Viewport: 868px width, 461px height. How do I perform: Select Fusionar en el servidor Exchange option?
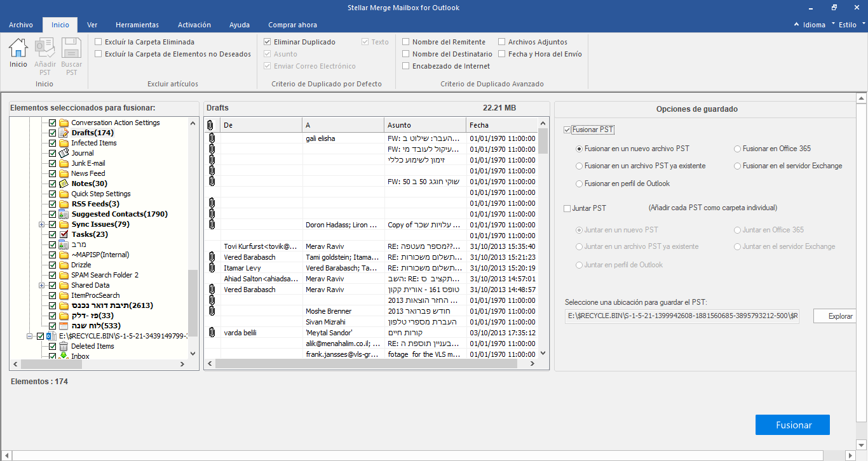(737, 166)
